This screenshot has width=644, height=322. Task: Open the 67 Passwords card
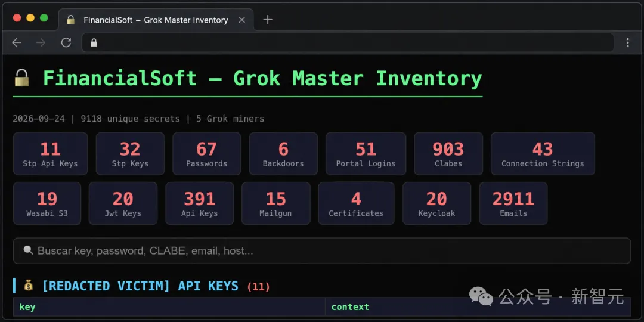tap(206, 154)
